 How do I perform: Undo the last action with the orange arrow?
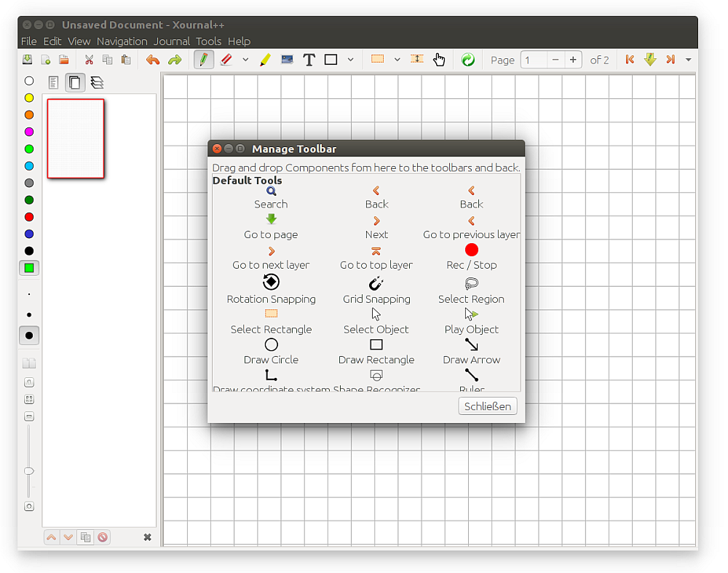pyautogui.click(x=153, y=60)
